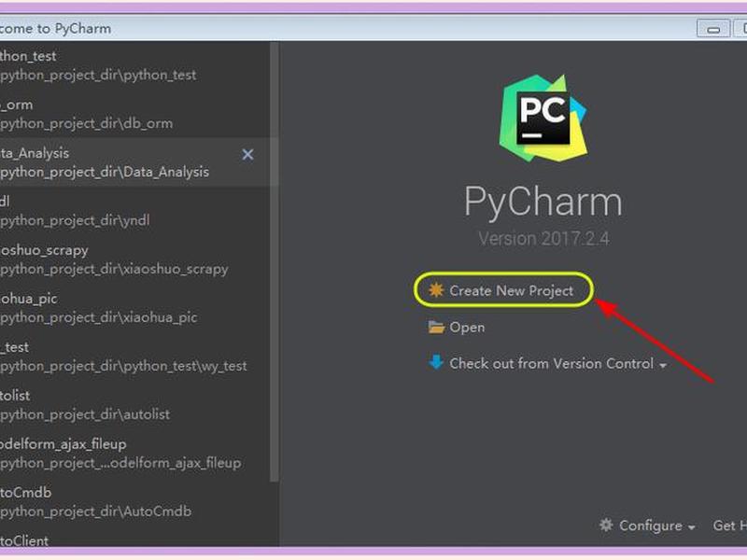Click the recent projects list scrollbar
This screenshot has height=560, width=747.
275,262
